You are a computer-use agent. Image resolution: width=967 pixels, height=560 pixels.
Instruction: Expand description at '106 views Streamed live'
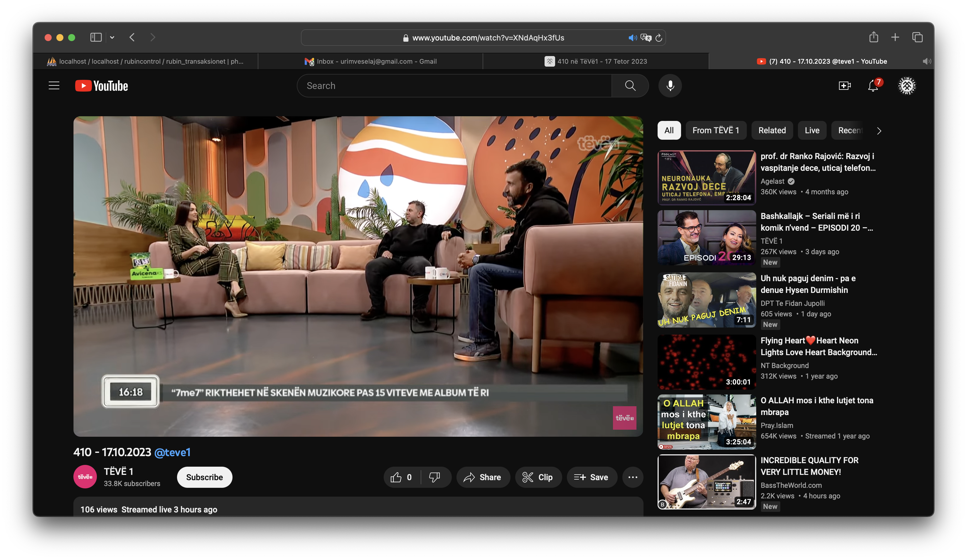149,509
